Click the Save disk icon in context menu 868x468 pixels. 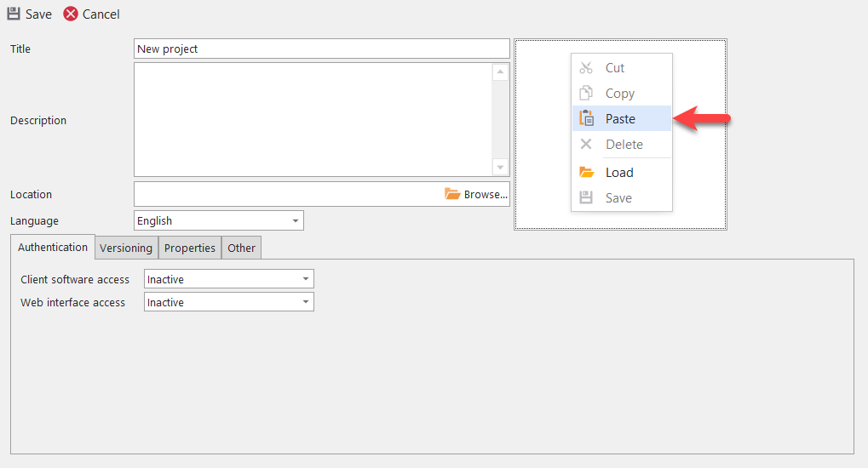click(x=586, y=197)
